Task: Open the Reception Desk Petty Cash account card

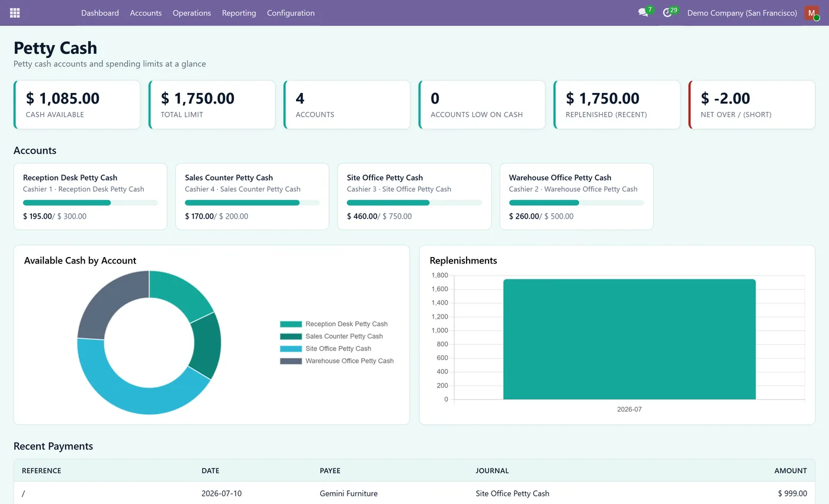Action: [x=90, y=197]
